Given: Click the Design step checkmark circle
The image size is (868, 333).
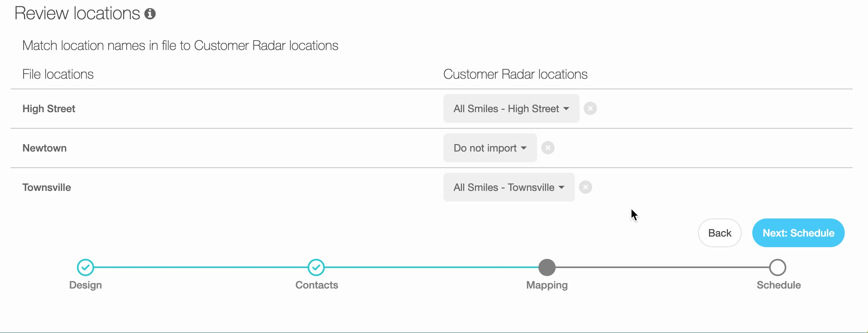Looking at the screenshot, I should pyautogui.click(x=85, y=268).
